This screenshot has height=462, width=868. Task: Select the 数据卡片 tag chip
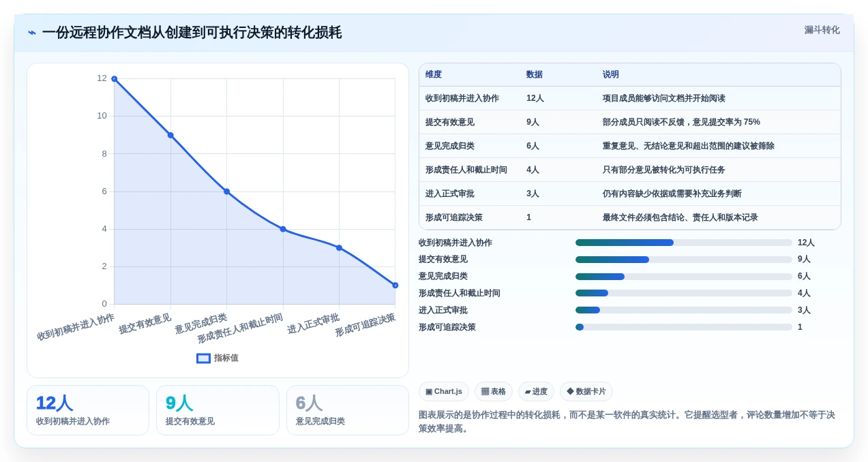tap(586, 391)
